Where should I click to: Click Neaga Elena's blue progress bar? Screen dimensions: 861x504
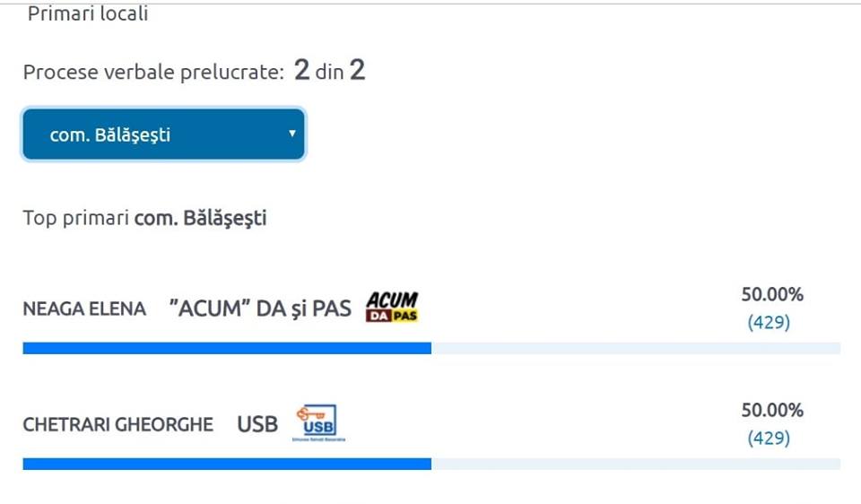pos(227,348)
